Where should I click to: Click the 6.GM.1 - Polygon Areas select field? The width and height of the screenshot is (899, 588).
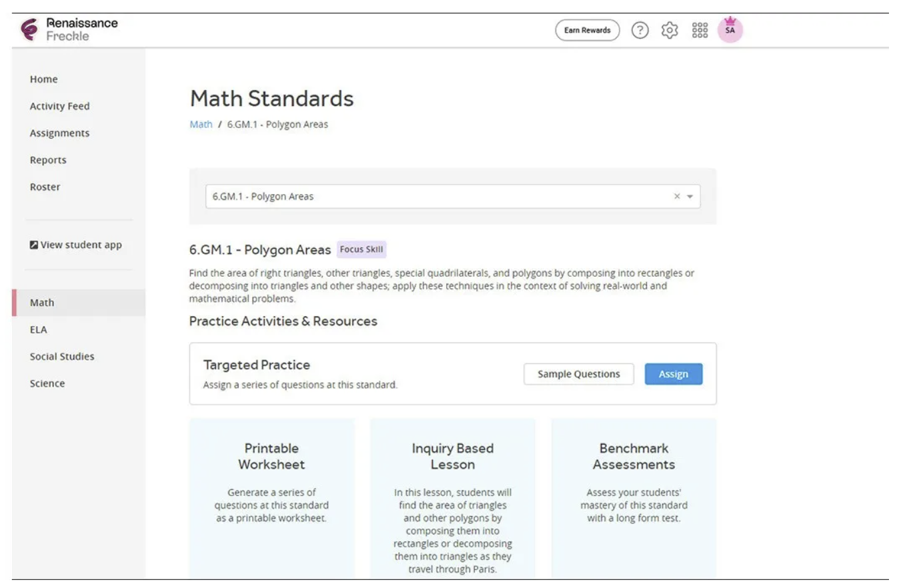[x=453, y=197]
